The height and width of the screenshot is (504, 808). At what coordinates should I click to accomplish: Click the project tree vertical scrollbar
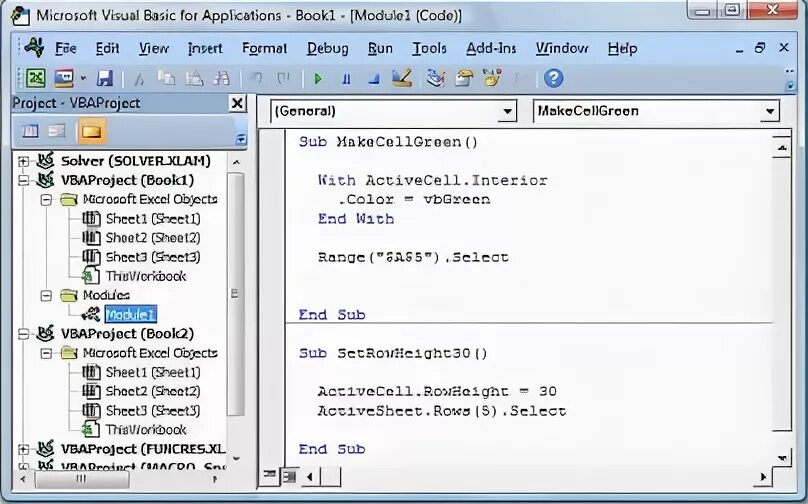pos(236,294)
